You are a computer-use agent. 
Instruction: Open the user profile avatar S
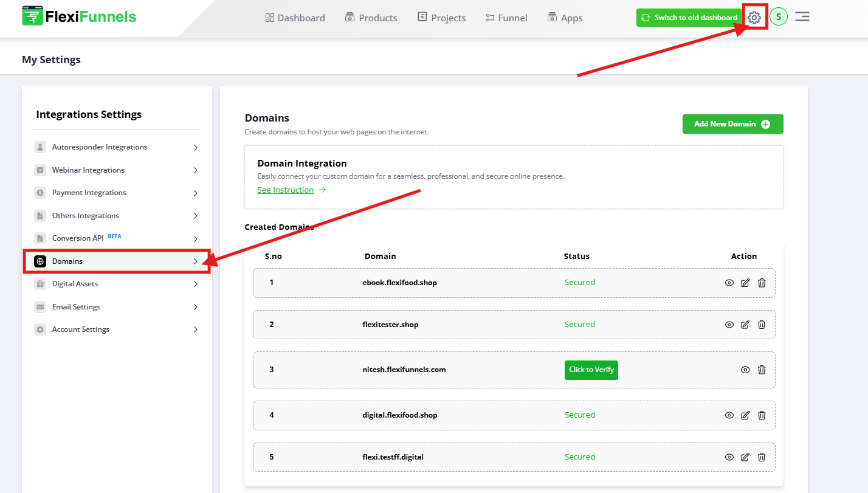point(779,17)
